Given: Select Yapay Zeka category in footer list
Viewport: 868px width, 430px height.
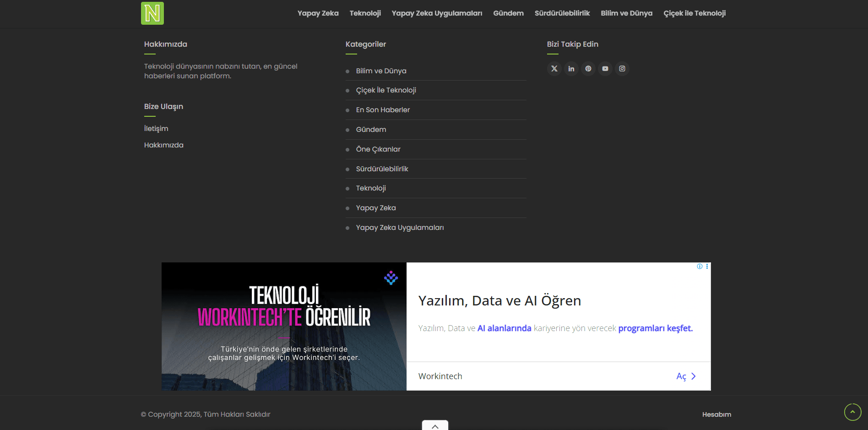Looking at the screenshot, I should tap(376, 208).
